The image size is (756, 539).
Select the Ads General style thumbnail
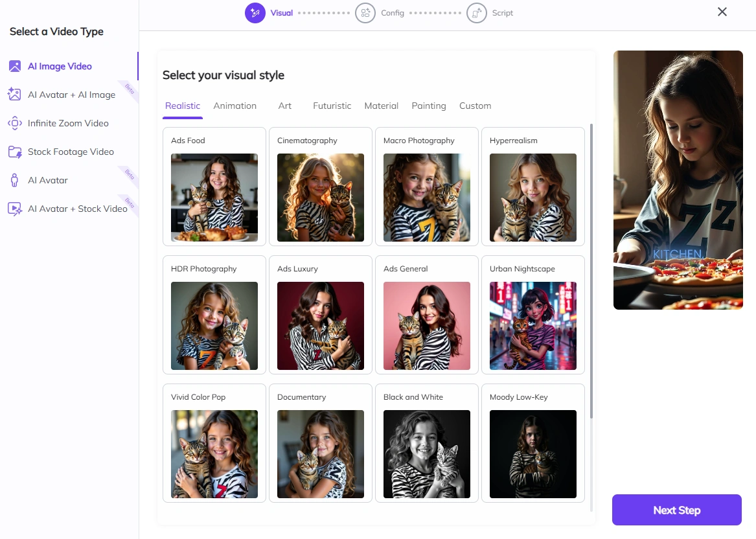(x=427, y=326)
